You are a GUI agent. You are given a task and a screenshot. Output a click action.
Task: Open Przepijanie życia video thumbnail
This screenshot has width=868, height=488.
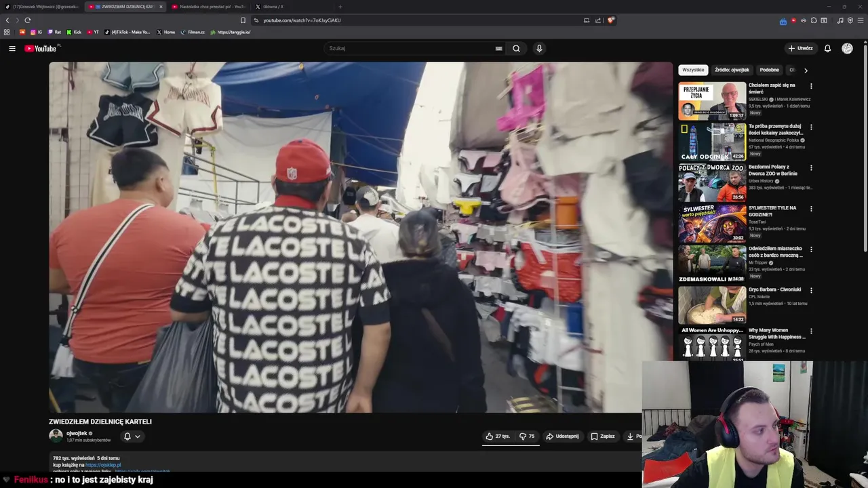712,101
